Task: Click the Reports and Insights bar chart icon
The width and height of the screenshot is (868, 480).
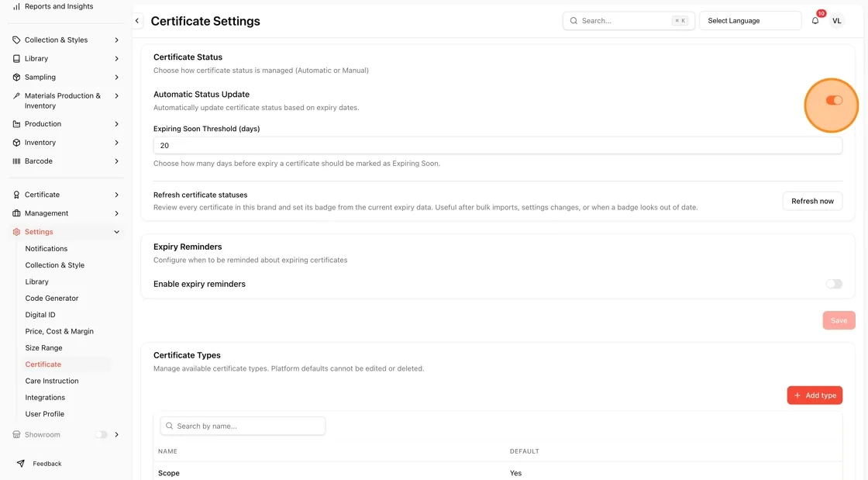Action: pyautogui.click(x=16, y=7)
